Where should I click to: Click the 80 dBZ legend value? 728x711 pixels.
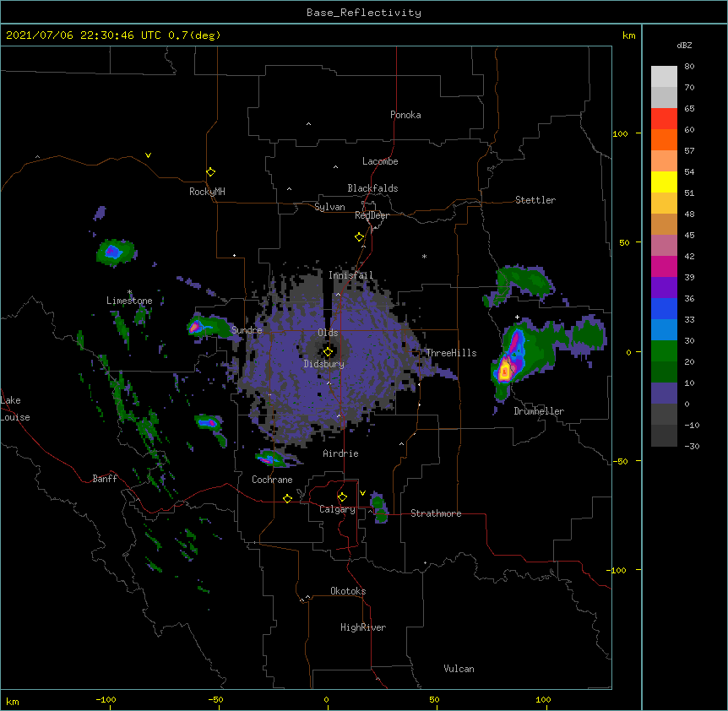point(689,67)
